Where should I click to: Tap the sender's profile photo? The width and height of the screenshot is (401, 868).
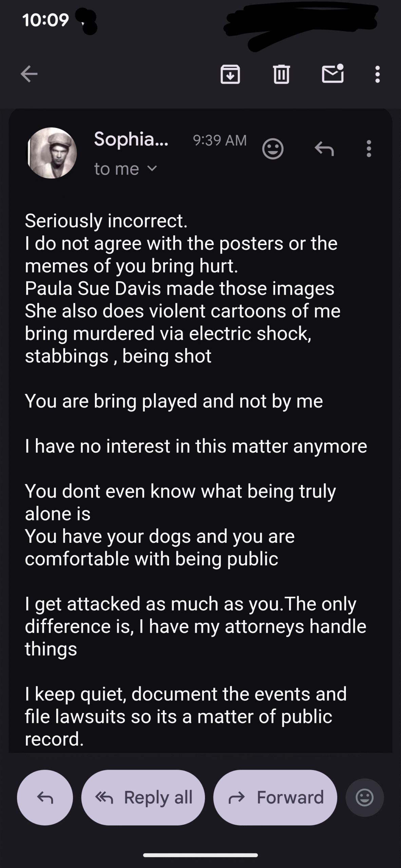coord(52,153)
